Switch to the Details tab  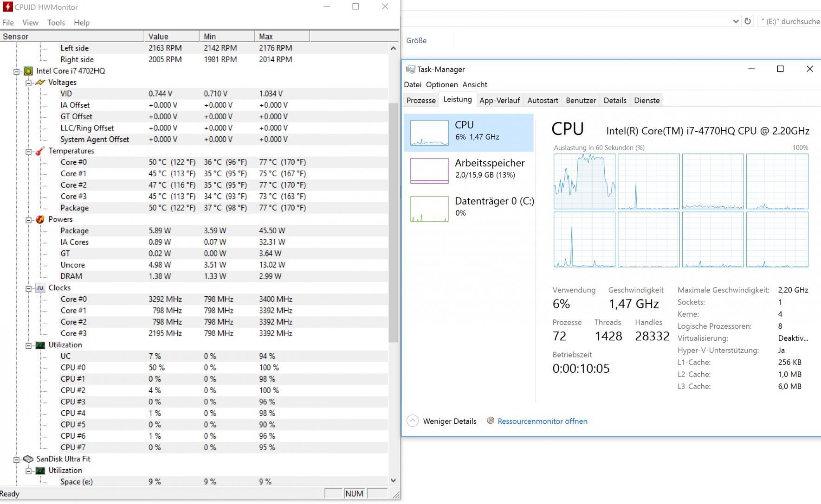point(615,101)
